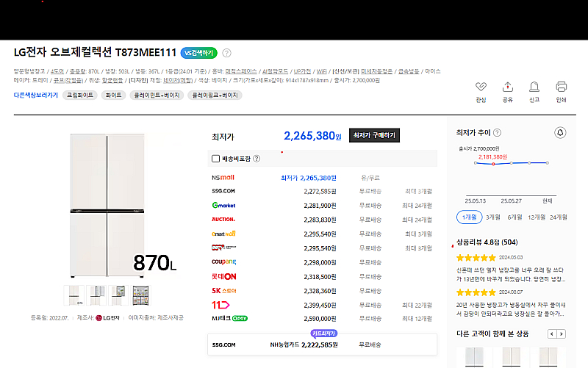
Task: Click the 인쇄 print icon
Action: click(x=561, y=87)
